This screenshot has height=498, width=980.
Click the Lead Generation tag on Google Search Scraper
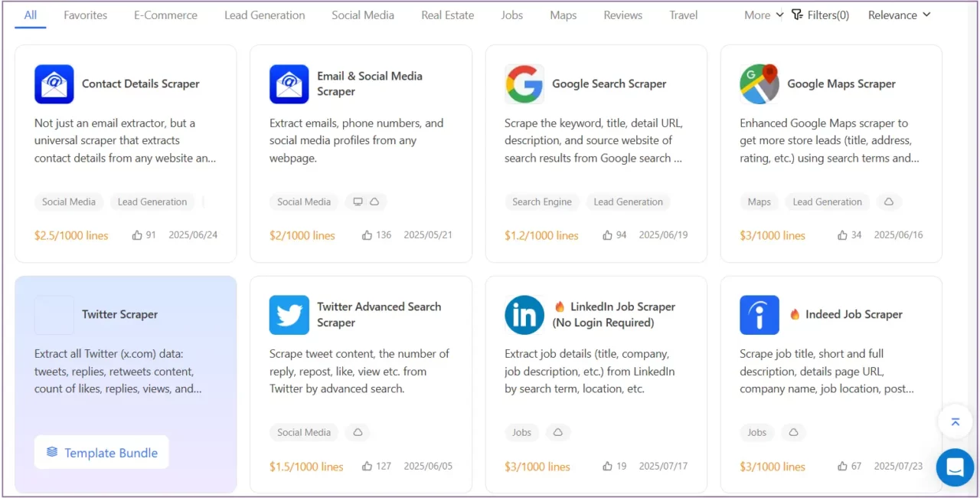tap(628, 201)
